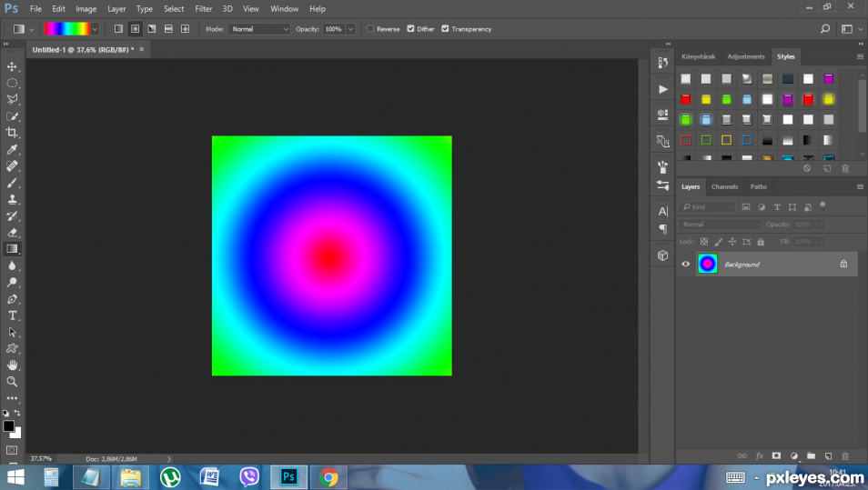Apply the red style swatch in Styles

[686, 100]
